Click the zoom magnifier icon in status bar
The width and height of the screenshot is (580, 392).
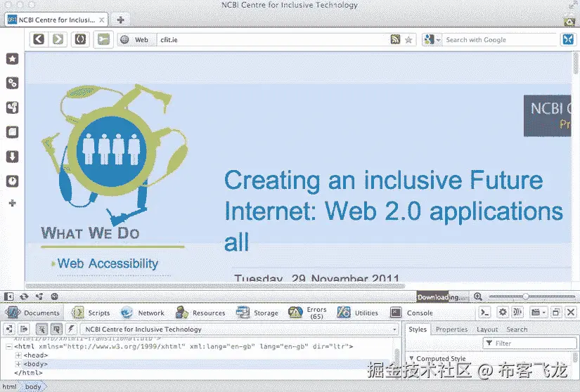[478, 296]
